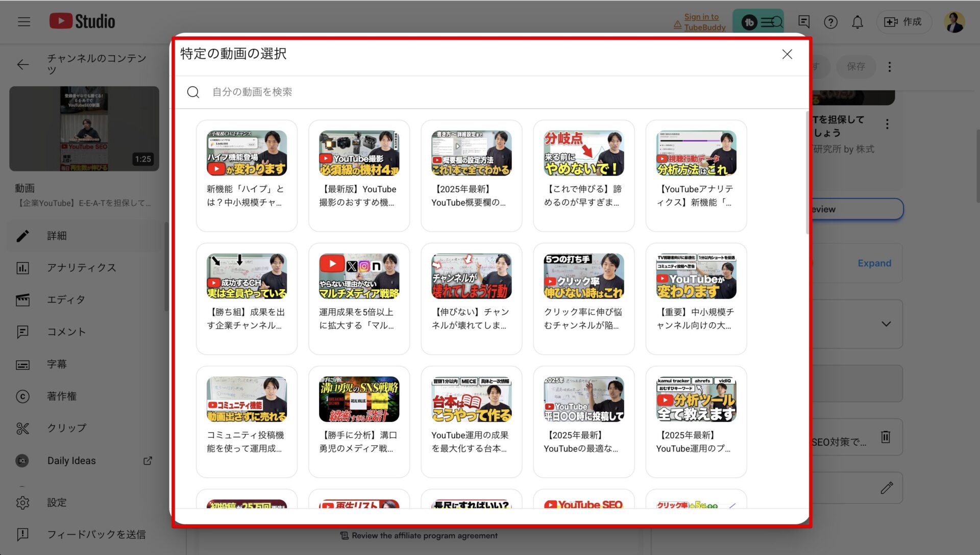Click the 作成 create button
Screen dimensions: 980x555
904,22
